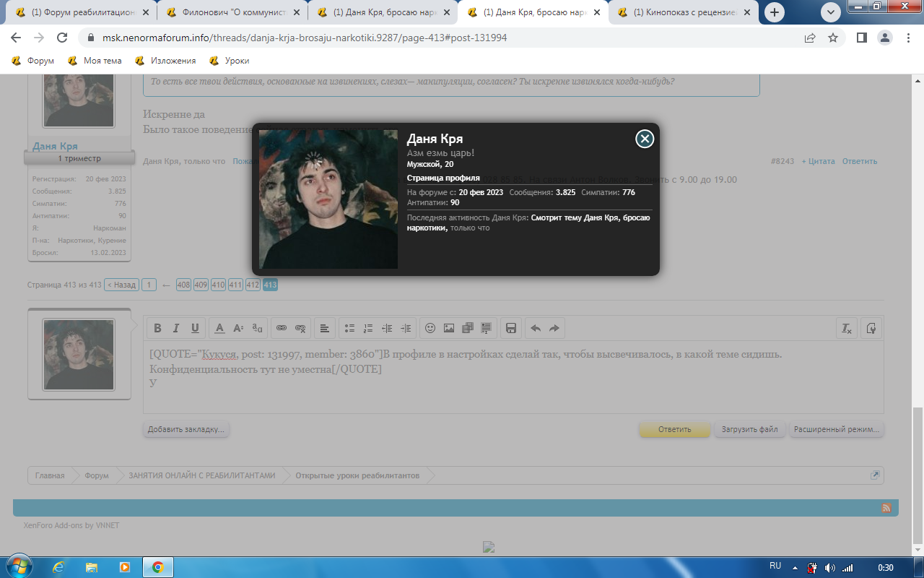The image size is (924, 578).
Task: Click the save draft floppy disk icon
Action: [x=511, y=328]
